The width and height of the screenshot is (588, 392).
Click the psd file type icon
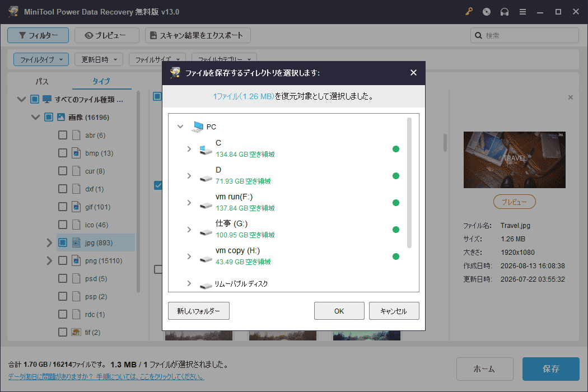click(76, 278)
